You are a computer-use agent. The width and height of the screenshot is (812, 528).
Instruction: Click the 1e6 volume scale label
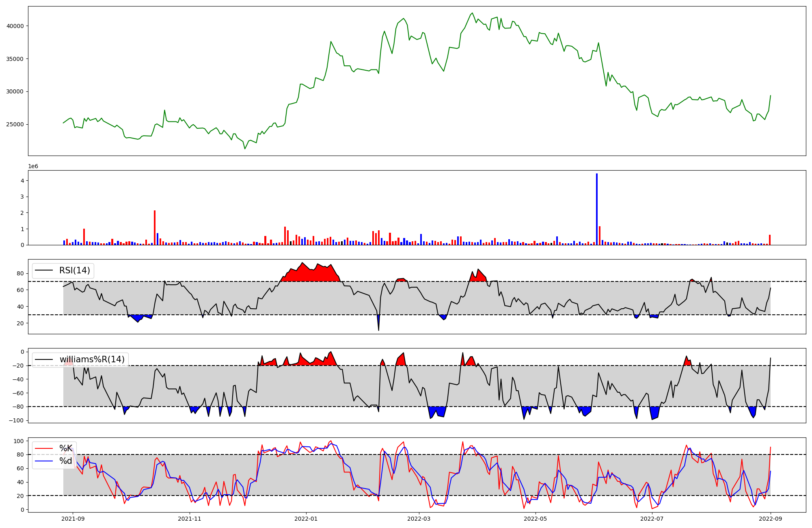tap(33, 167)
